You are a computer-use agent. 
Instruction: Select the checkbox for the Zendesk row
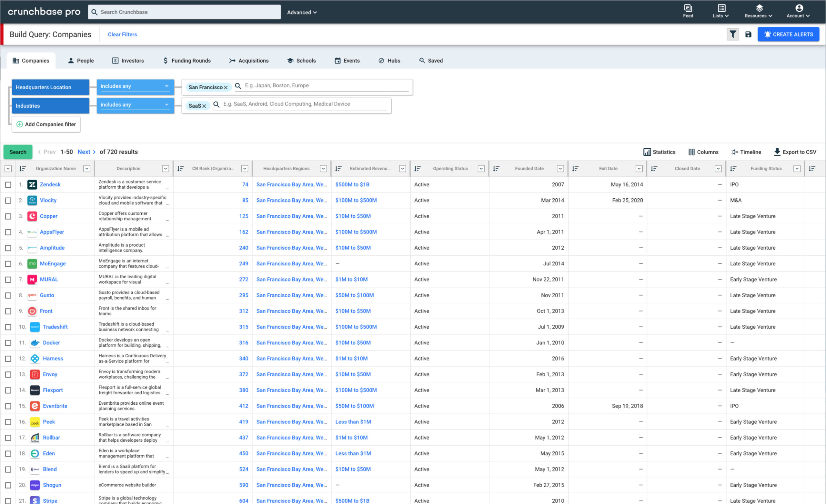8,184
